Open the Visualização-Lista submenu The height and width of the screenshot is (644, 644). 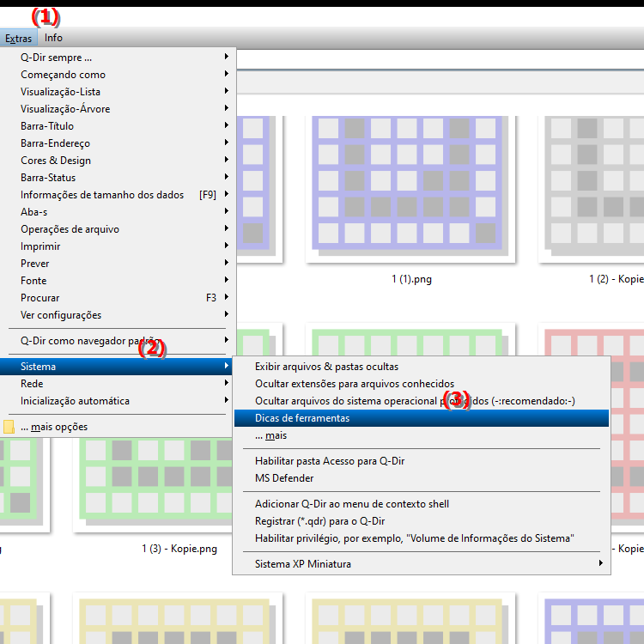pyautogui.click(x=118, y=92)
